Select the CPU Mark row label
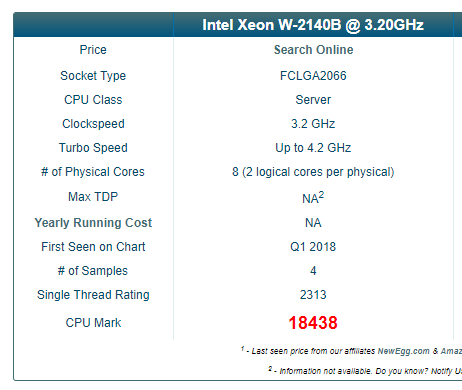462x390 pixels. [x=93, y=323]
